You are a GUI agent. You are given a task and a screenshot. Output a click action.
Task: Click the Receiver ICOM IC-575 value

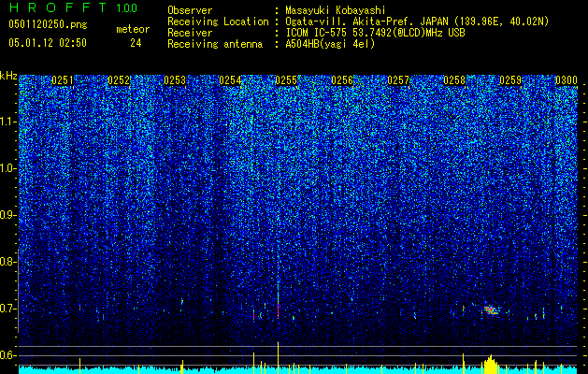coord(375,33)
